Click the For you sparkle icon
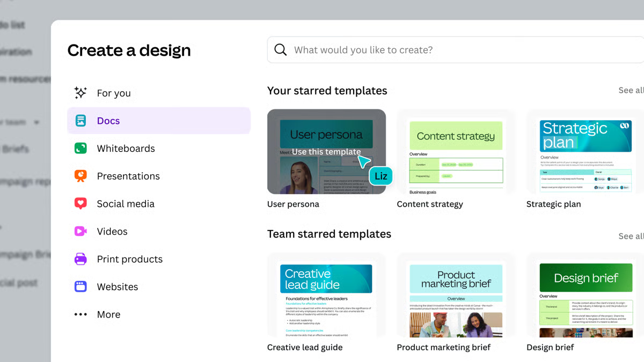Screen dimensions: 644x362 point(82,93)
